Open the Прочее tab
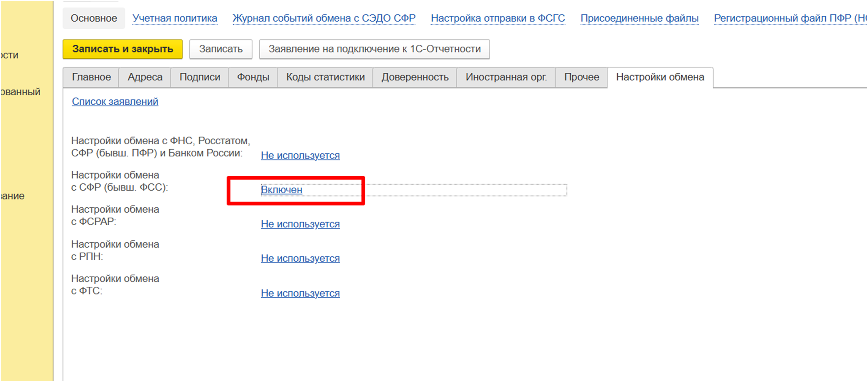The height and width of the screenshot is (382, 868). (x=581, y=77)
